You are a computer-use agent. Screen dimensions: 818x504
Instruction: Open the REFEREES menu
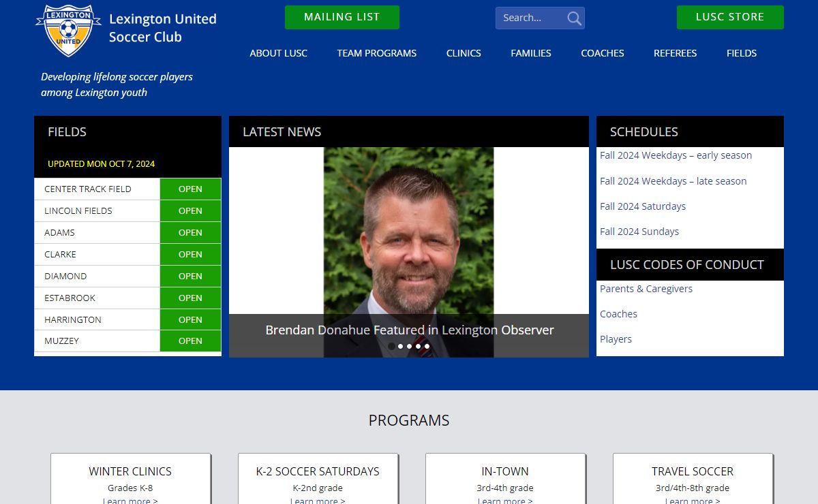[x=675, y=53]
